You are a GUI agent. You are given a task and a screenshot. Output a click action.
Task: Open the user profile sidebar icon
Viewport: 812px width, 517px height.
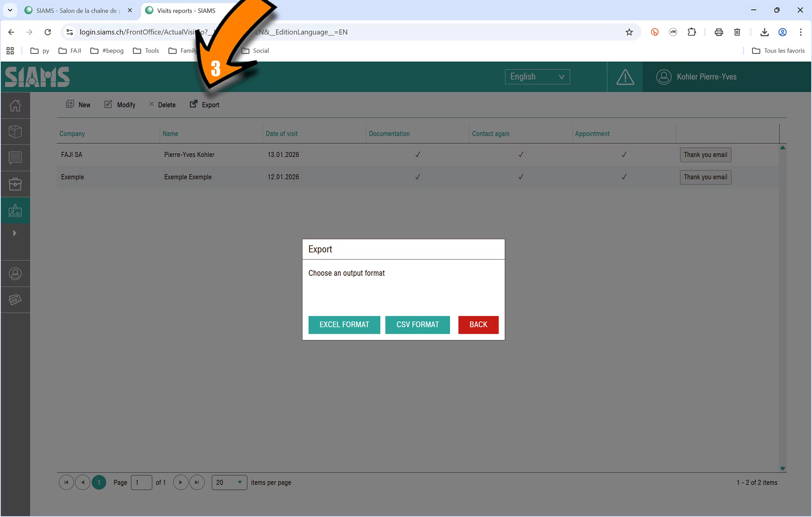click(x=15, y=274)
